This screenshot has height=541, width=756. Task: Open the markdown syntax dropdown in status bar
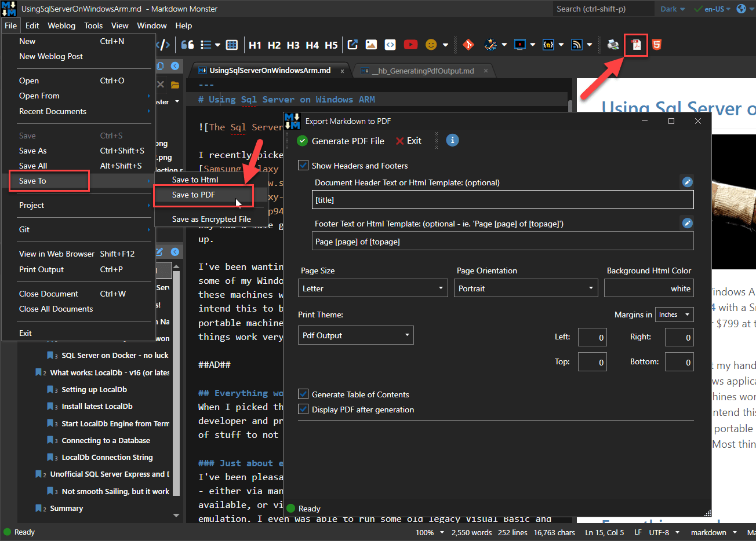pos(714,532)
